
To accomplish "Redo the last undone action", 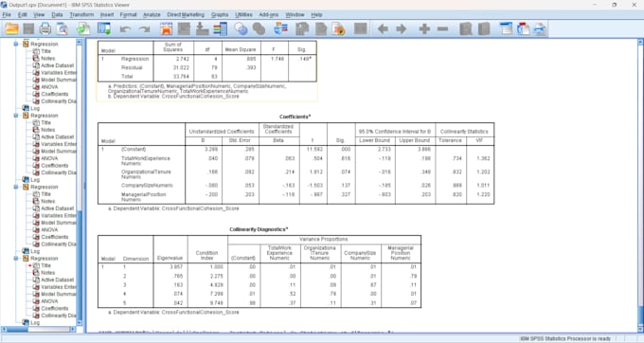I will point(144,29).
